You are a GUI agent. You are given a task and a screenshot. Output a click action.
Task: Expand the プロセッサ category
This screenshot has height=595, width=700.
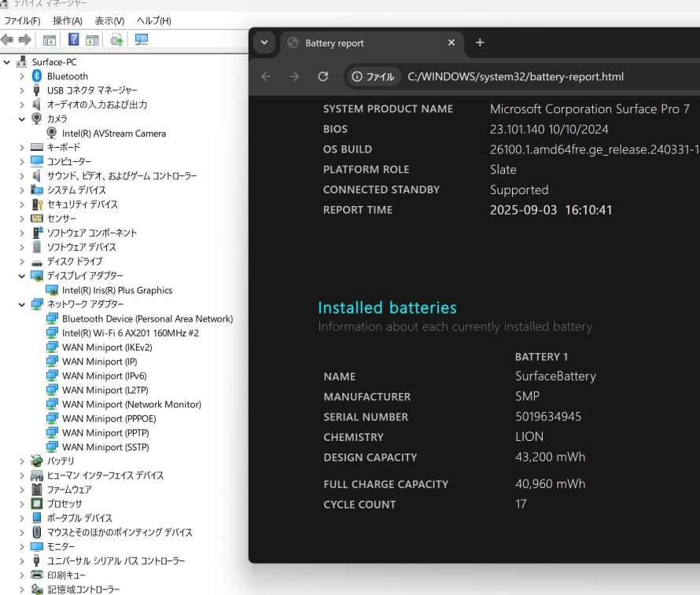point(22,504)
